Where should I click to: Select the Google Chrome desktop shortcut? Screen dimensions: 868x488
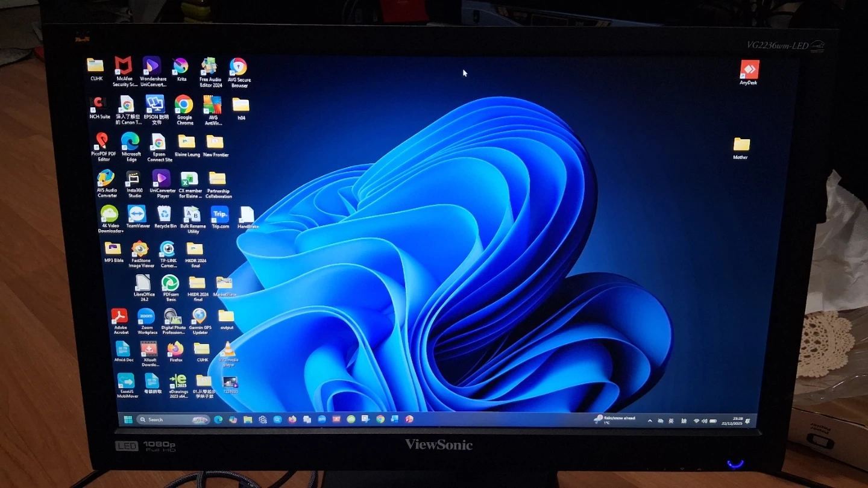tap(184, 105)
